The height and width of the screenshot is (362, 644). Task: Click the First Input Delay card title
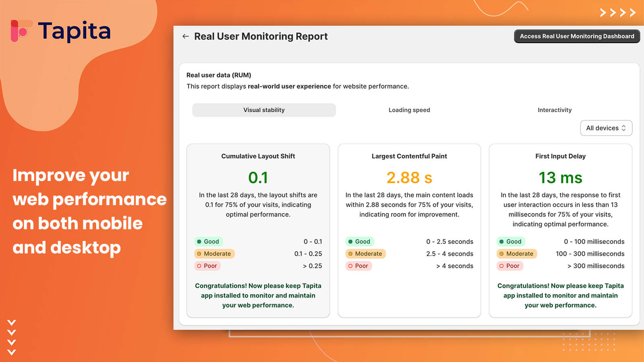pyautogui.click(x=560, y=156)
